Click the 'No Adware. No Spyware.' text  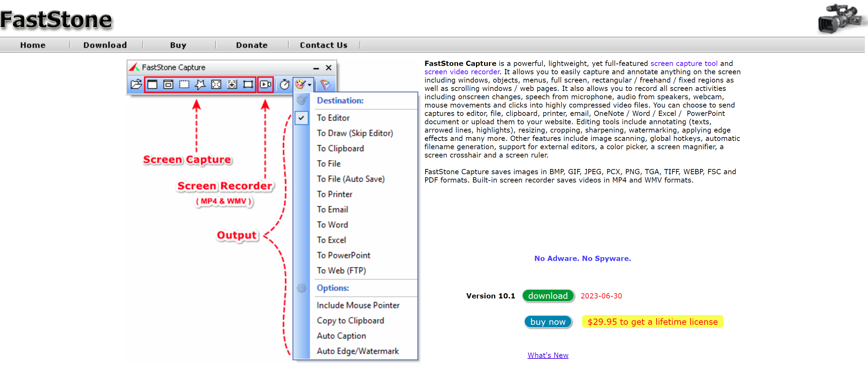(x=582, y=258)
